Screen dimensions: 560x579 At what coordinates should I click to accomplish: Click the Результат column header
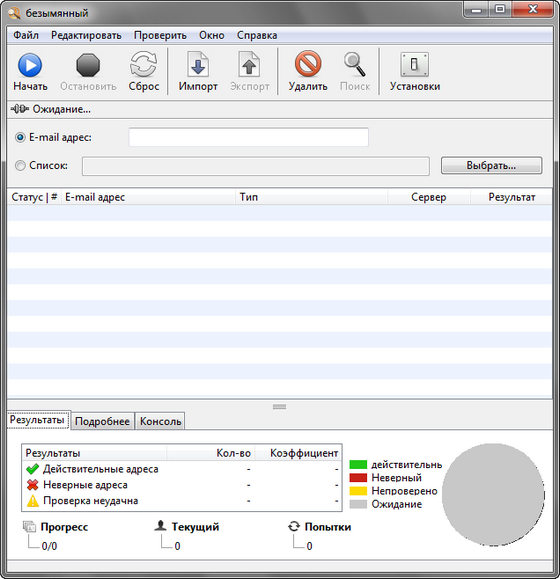[512, 197]
